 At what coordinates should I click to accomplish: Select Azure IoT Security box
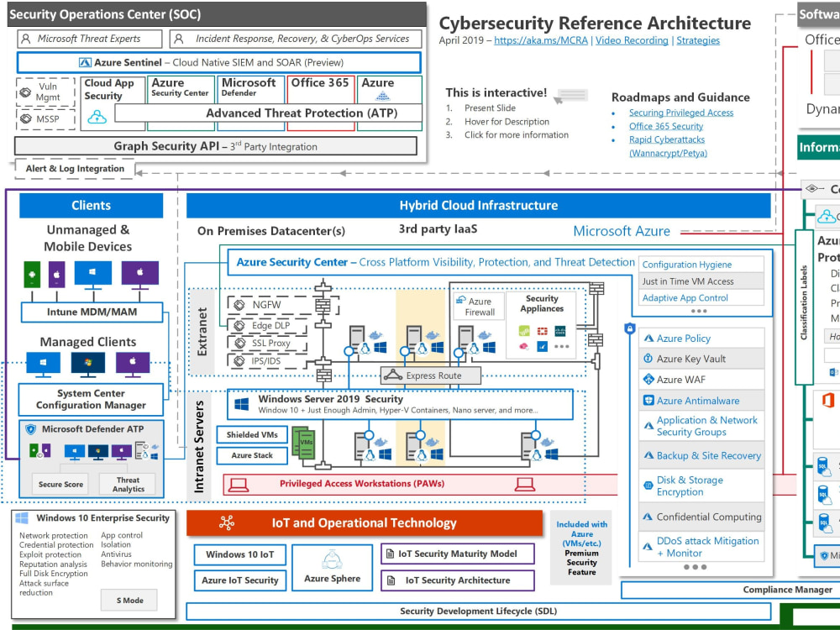coord(239,580)
